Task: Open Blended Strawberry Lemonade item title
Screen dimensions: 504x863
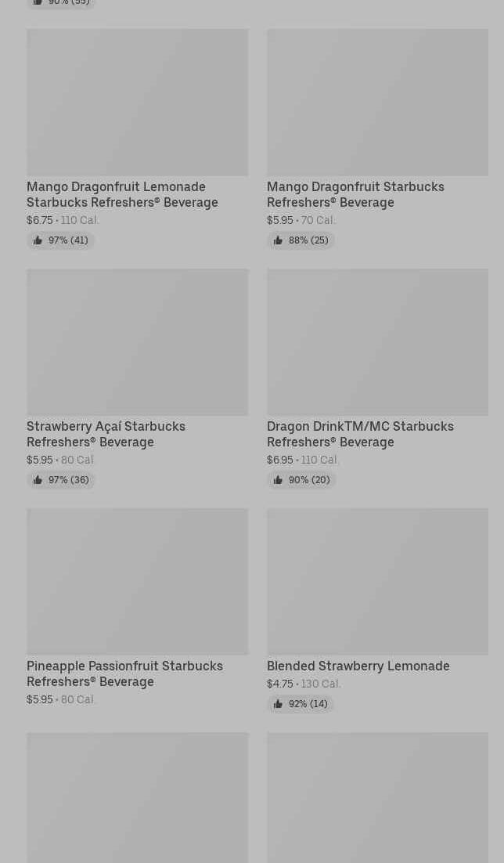Action: pos(358,666)
